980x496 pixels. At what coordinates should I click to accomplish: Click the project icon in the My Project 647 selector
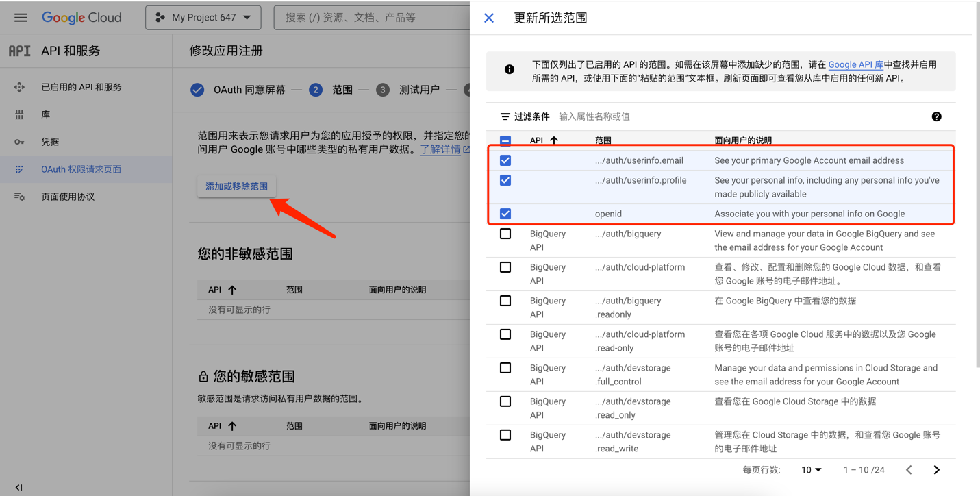(x=160, y=18)
